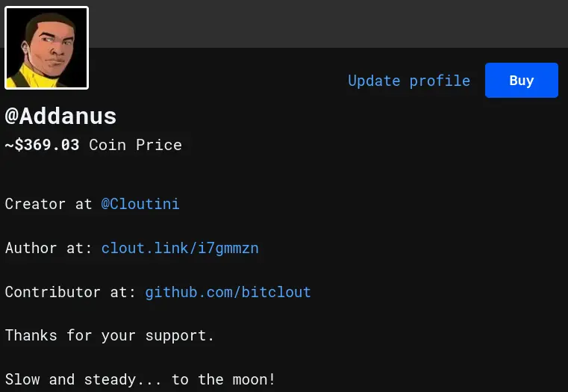Click the @Addanus profile avatar picture
This screenshot has width=568, height=392.
46,48
